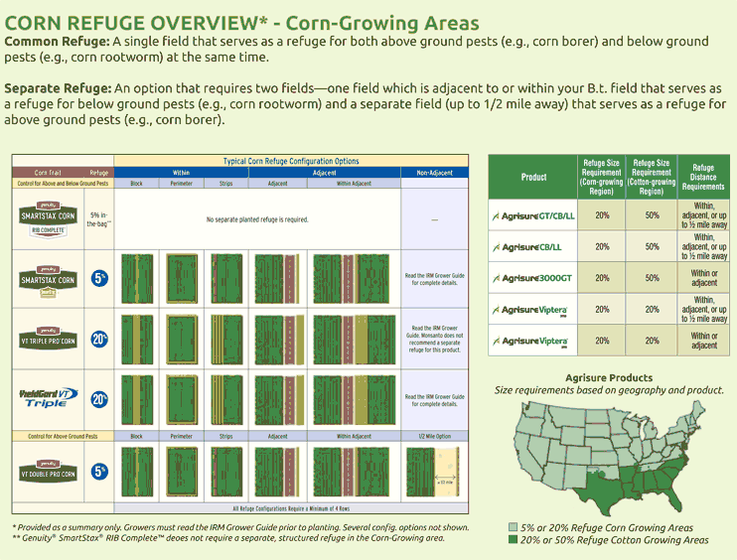Image resolution: width=737 pixels, height=560 pixels.
Task: Click the YieldGard VT Triple logo
Action: tap(47, 398)
